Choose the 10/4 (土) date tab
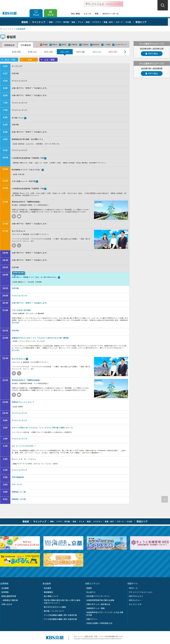 tap(97, 52)
